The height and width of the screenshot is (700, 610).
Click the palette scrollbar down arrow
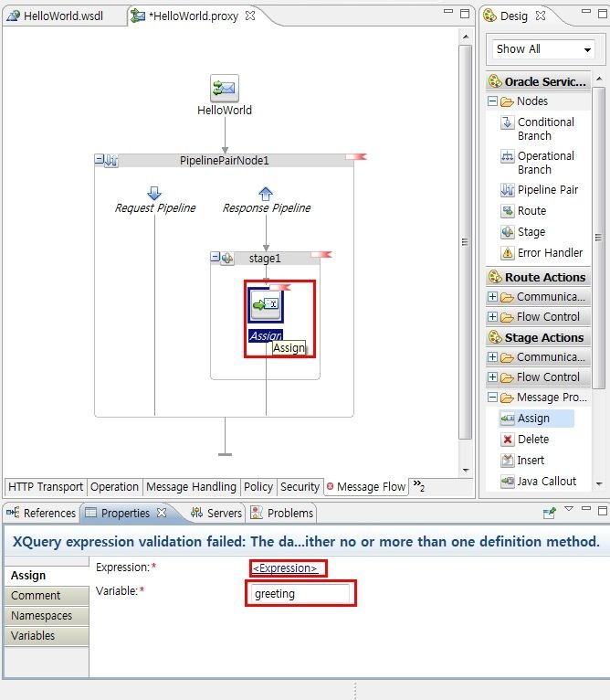point(599,483)
